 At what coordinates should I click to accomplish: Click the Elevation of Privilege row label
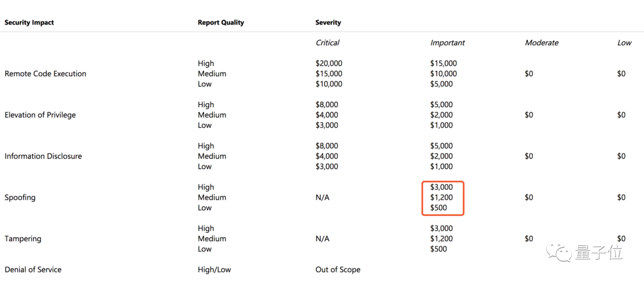pos(40,115)
